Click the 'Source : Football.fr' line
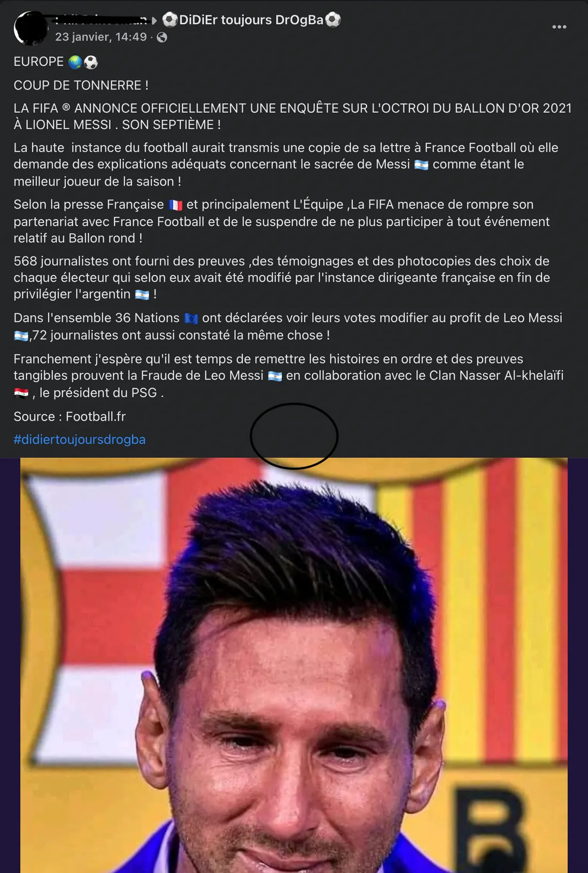The width and height of the screenshot is (588, 873). (69, 416)
